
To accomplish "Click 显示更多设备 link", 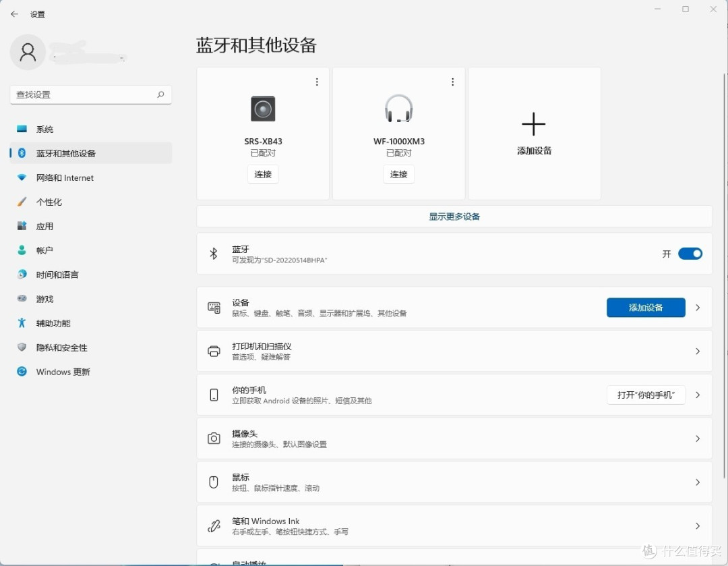I will 454,216.
